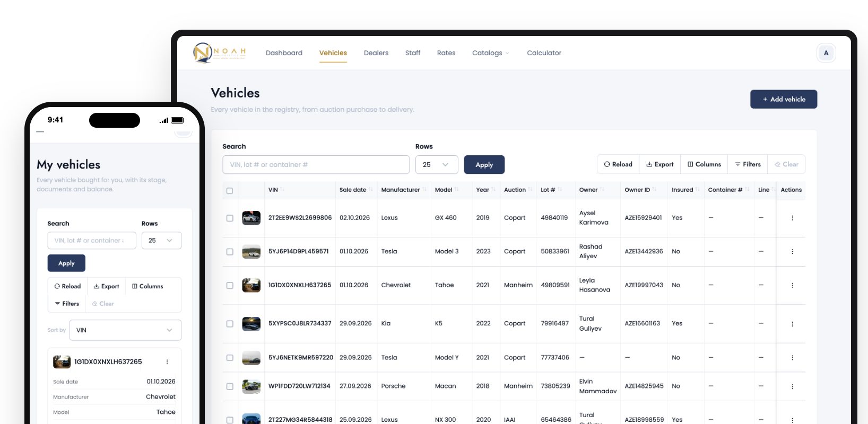Click the desktop Filters button
Screen dimensions: 868x424
(x=748, y=164)
